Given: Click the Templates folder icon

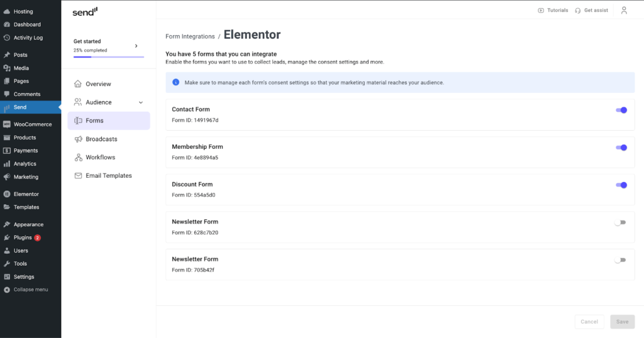Looking at the screenshot, I should 6,207.
